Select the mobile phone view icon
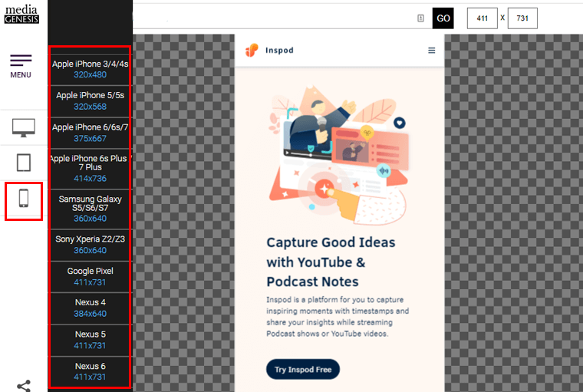This screenshot has width=583, height=392. pyautogui.click(x=23, y=199)
